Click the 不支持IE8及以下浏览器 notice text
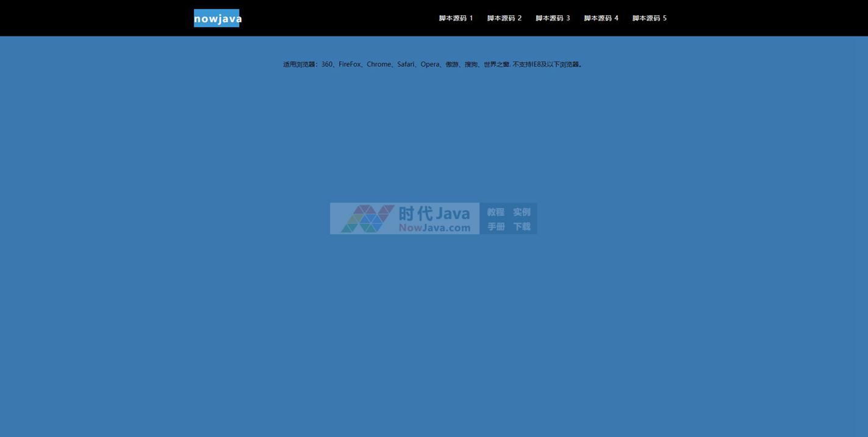The height and width of the screenshot is (437, 868). point(546,65)
